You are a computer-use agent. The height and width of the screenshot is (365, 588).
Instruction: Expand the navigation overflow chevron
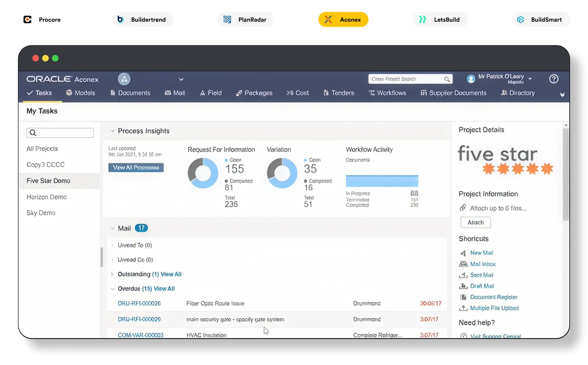pos(562,95)
